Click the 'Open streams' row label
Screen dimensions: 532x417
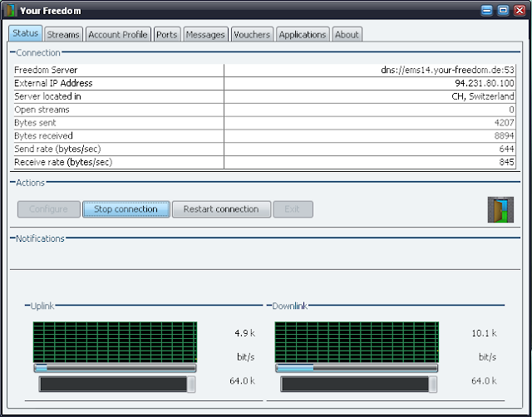pyautogui.click(x=42, y=110)
